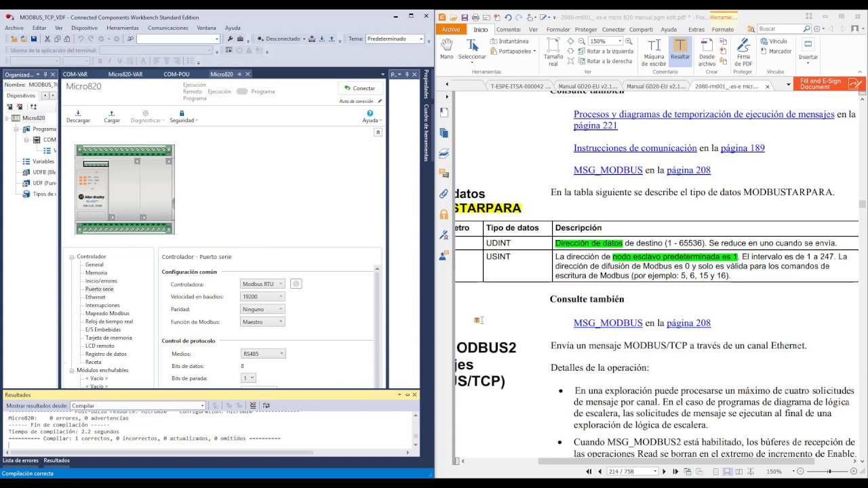Follow the página 221 link
The image size is (868, 488).
pyautogui.click(x=595, y=125)
